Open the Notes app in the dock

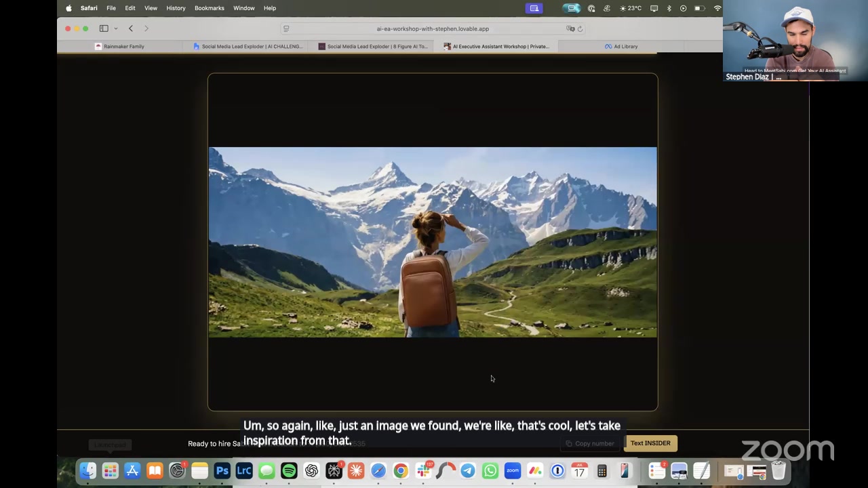pyautogui.click(x=199, y=470)
